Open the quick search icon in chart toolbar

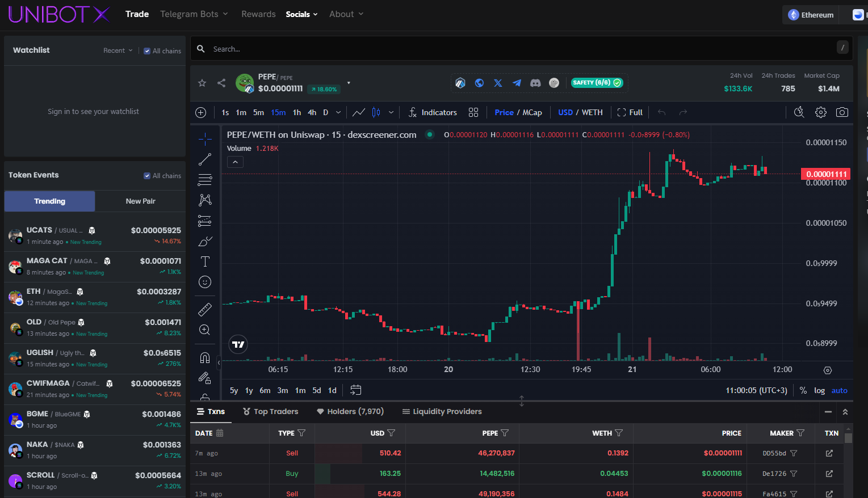[799, 112]
